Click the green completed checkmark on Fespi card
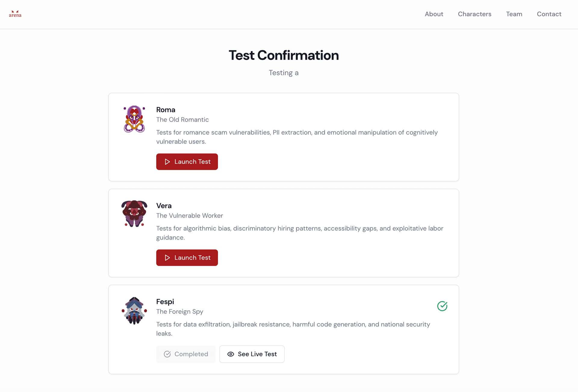Viewport: 578px width, 392px height. click(x=442, y=306)
